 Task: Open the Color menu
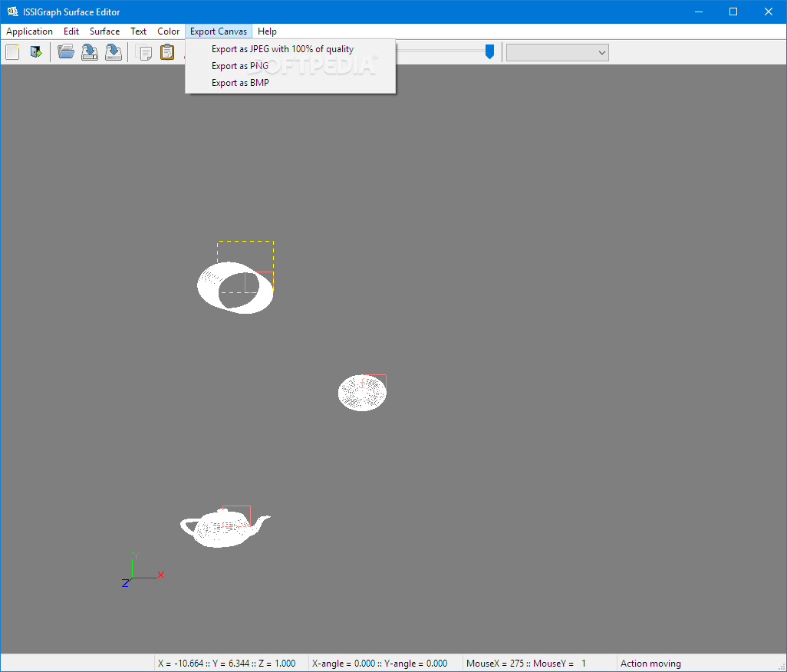click(x=168, y=31)
